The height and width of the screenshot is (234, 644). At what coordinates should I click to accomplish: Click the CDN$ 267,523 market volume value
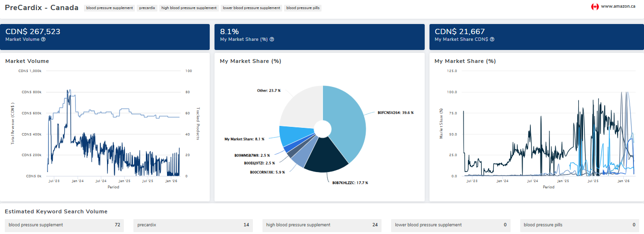[x=33, y=32]
